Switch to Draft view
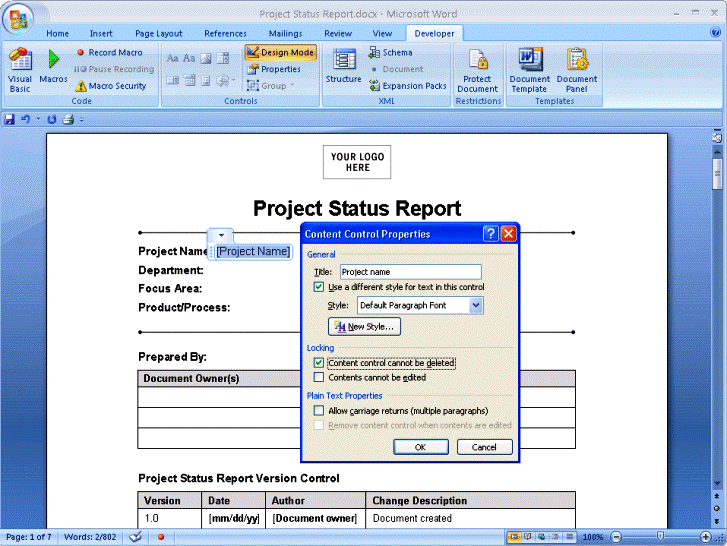The image size is (727, 546). (x=570, y=537)
